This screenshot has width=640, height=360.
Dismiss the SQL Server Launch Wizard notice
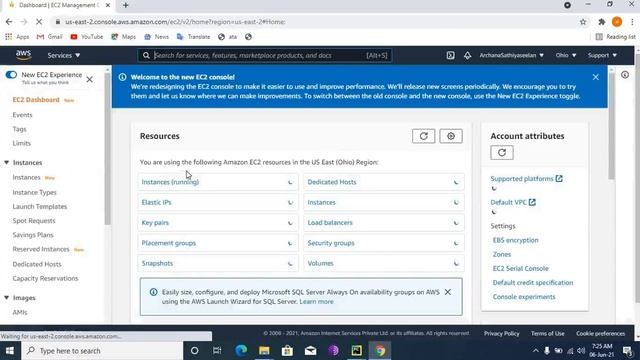point(448,292)
